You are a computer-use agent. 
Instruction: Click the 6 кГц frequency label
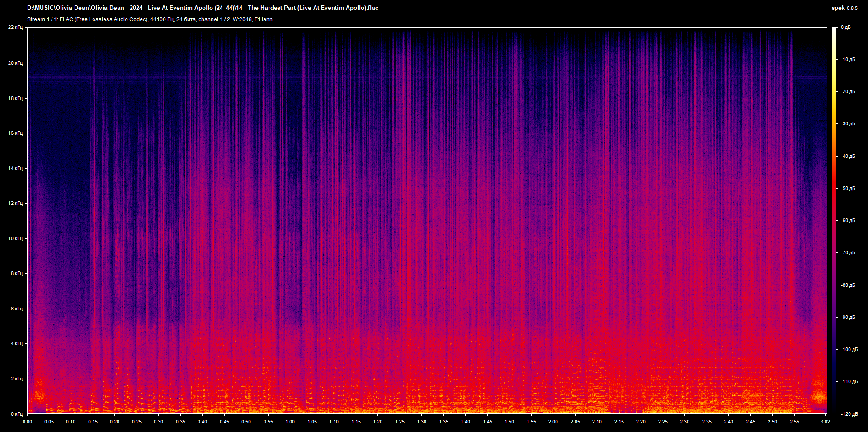point(17,309)
